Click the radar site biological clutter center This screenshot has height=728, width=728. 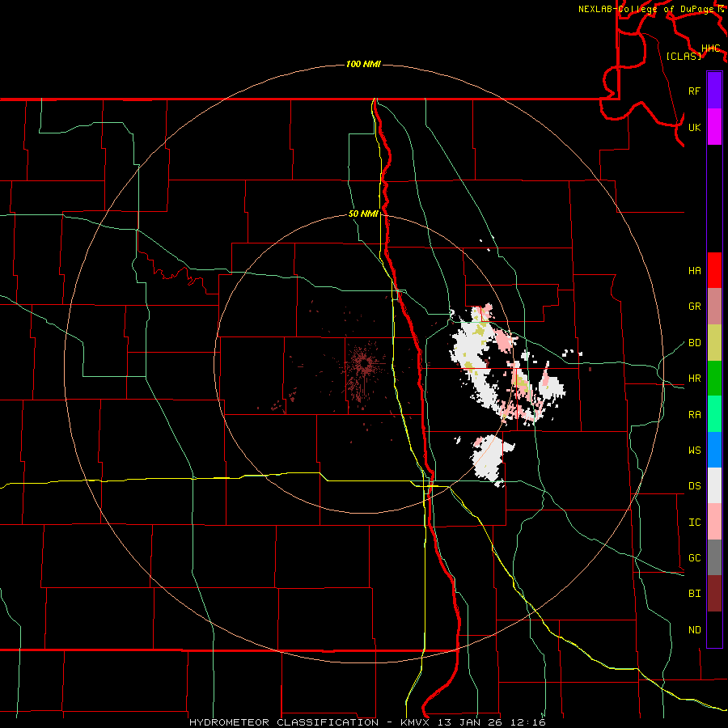(x=364, y=363)
